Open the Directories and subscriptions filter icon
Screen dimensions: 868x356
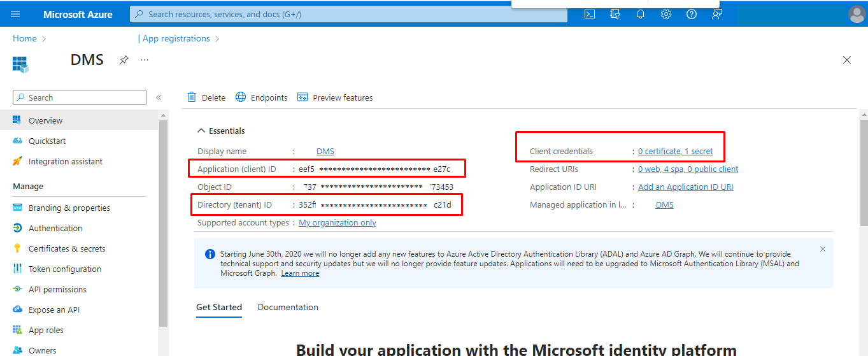pyautogui.click(x=615, y=14)
